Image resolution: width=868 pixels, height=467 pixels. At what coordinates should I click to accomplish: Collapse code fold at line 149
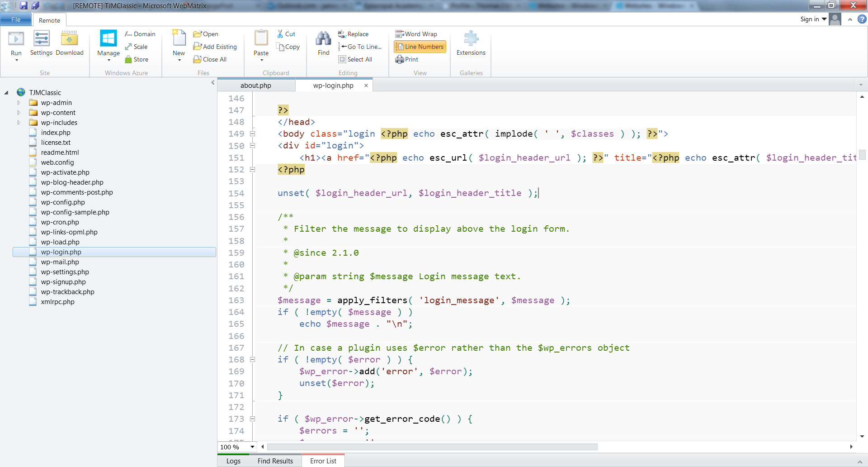[253, 134]
